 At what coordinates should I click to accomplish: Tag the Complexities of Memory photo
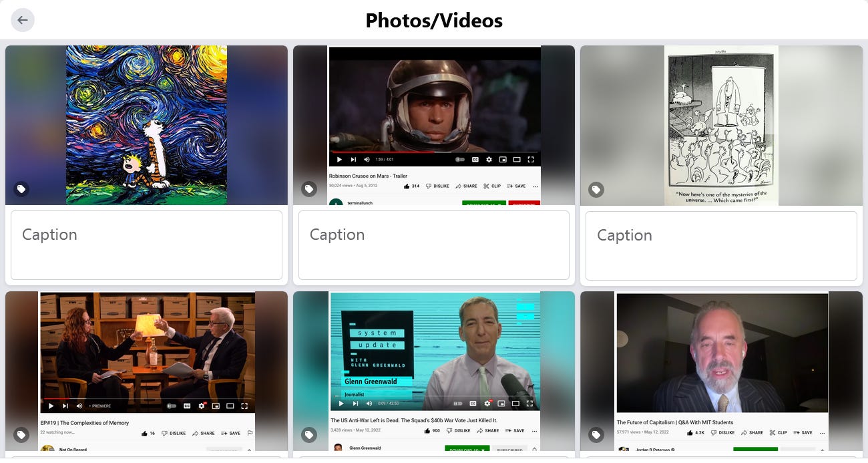pos(21,435)
